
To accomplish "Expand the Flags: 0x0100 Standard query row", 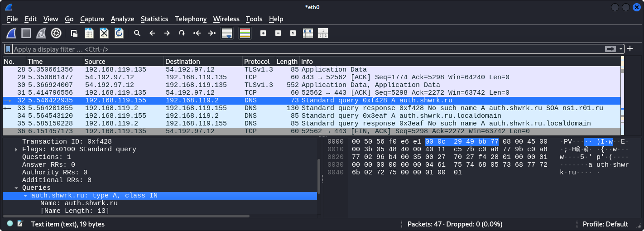I will pos(17,149).
